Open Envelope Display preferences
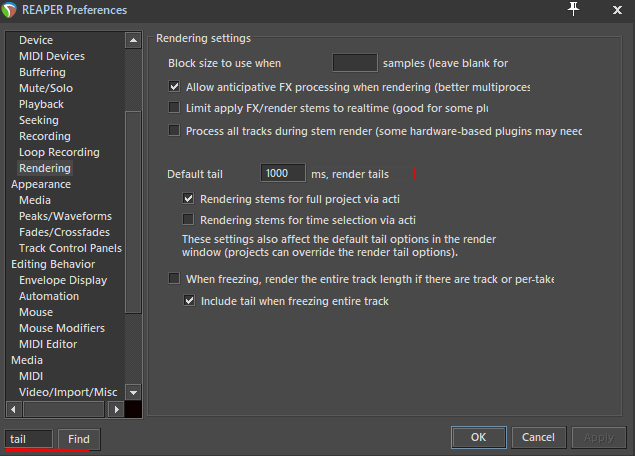This screenshot has height=456, width=635. pos(63,280)
